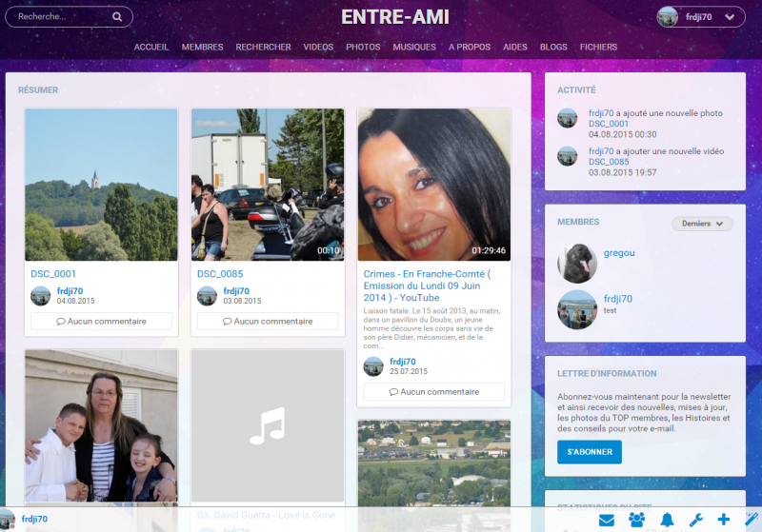Click author avatar under DSC_0001 card
762x532 pixels.
[x=41, y=296]
